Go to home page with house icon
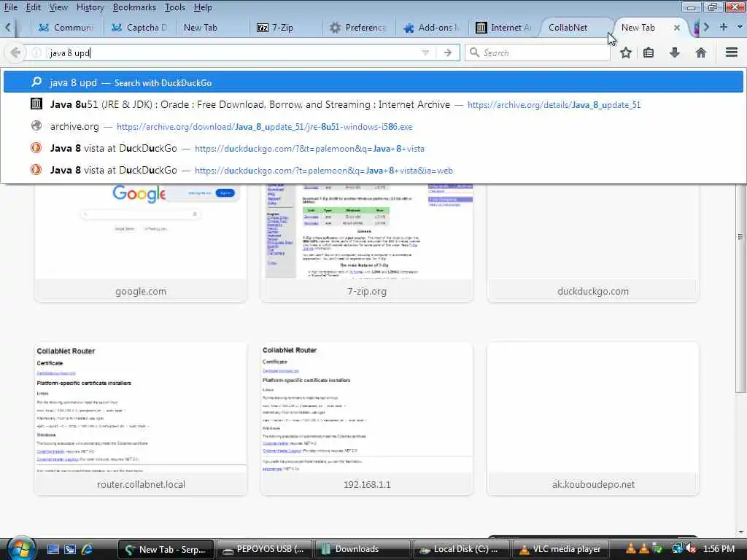This screenshot has width=747, height=560. [x=701, y=52]
